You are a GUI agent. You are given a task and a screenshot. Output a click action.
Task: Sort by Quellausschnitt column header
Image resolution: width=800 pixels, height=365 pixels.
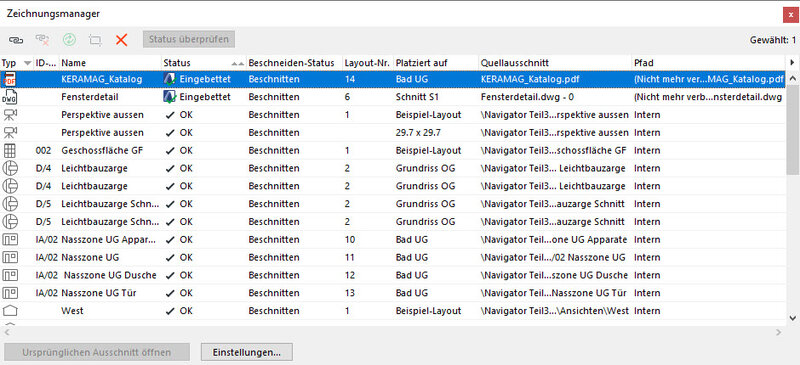(515, 63)
